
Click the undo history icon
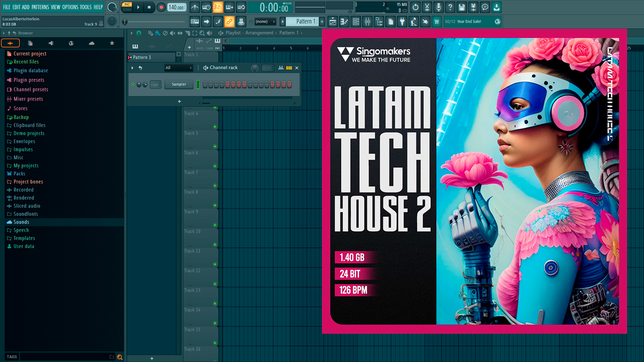pos(415,7)
